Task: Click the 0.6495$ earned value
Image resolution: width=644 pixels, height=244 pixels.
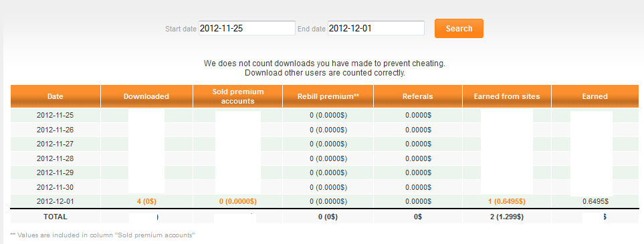Action: [596, 202]
